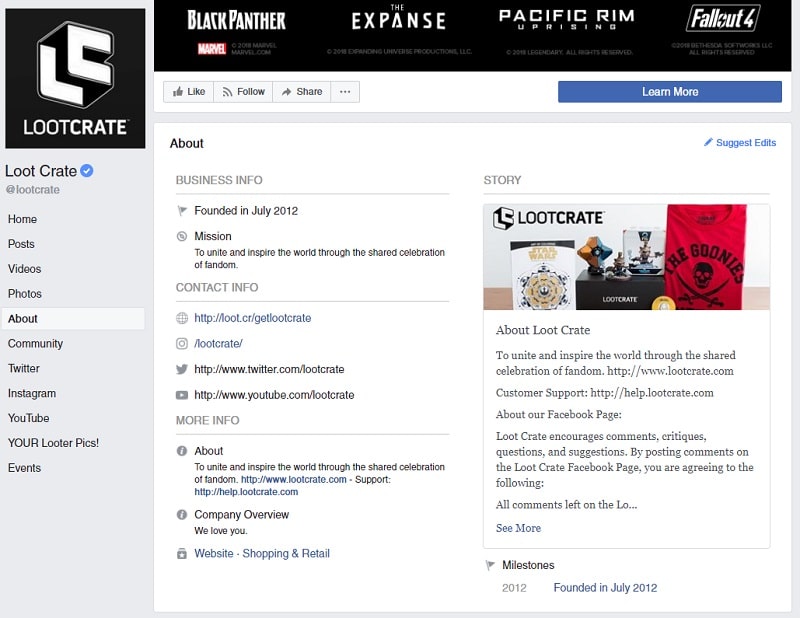The image size is (800, 618).
Task: Share the Loot Crate page
Action: pyautogui.click(x=302, y=92)
